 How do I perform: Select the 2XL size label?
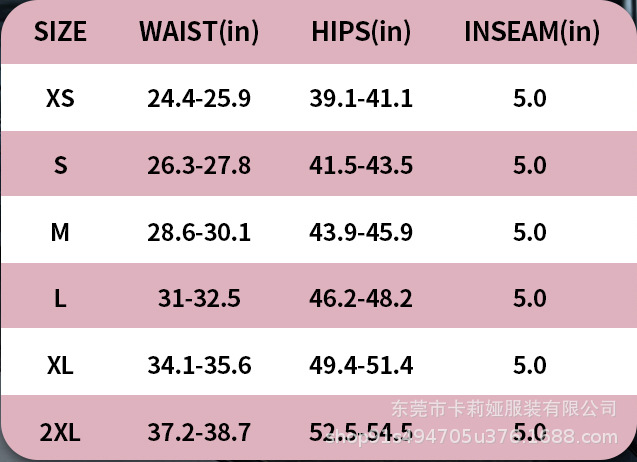(x=60, y=433)
